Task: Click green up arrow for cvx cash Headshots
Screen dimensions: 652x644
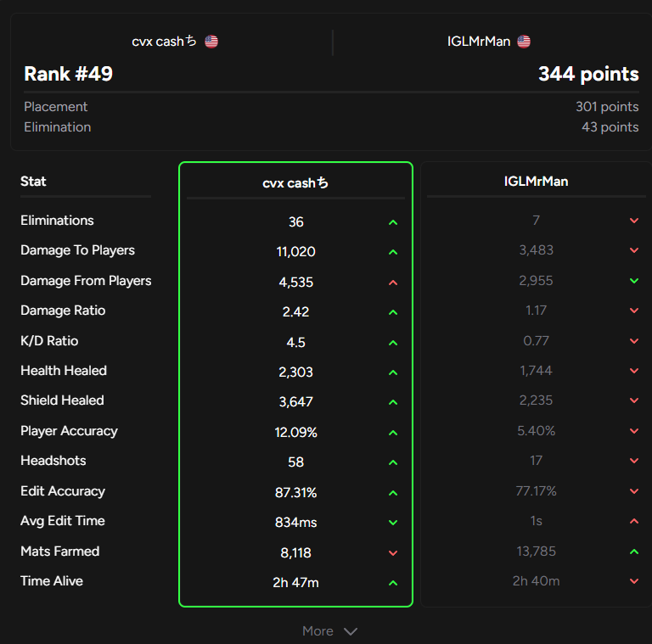Action: (393, 462)
